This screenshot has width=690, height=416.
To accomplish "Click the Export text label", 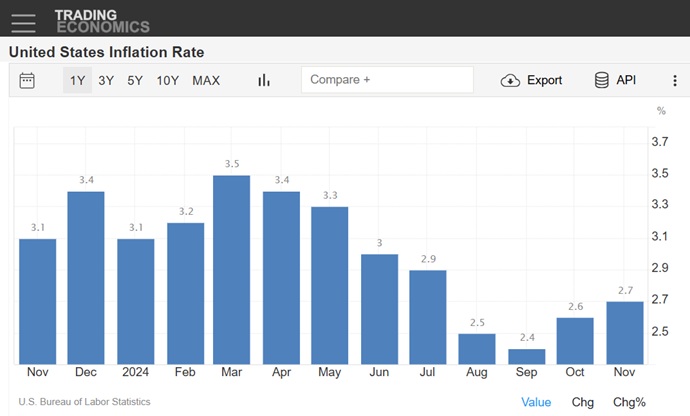I will (x=544, y=80).
